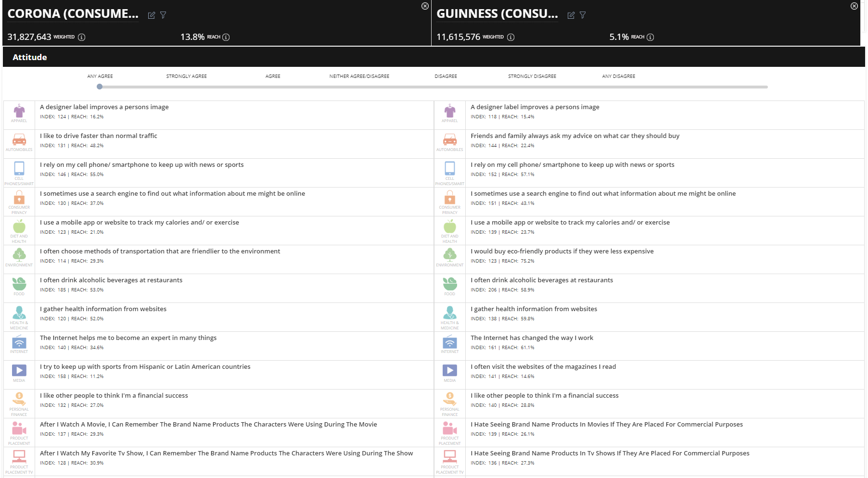
Task: Edit the Guinness audience with the pencil icon
Action: coord(571,15)
